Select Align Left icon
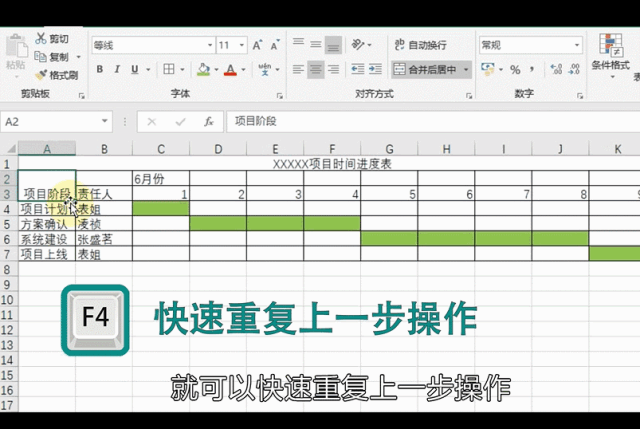 point(298,69)
